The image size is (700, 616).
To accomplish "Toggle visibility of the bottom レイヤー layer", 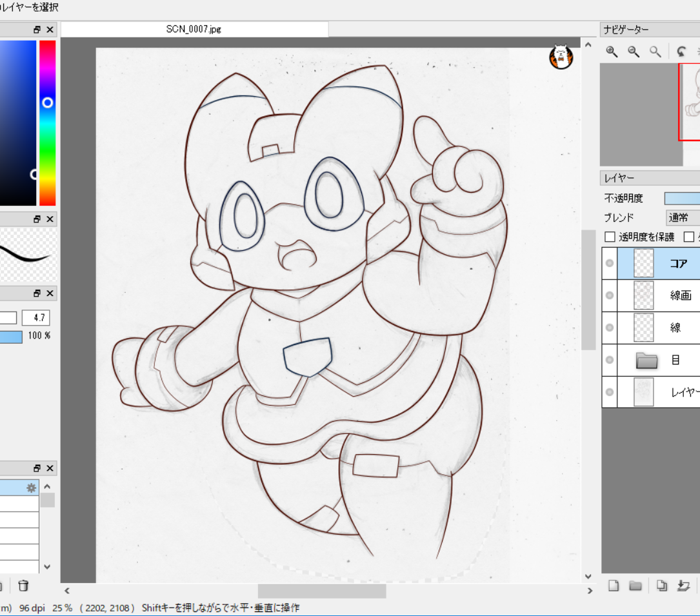I will (610, 392).
